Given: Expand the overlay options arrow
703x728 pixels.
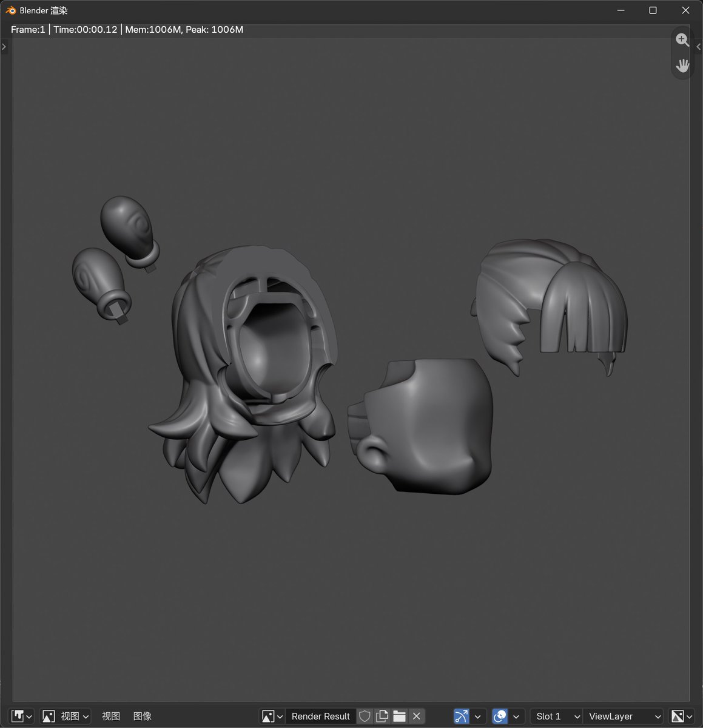Looking at the screenshot, I should point(516,716).
